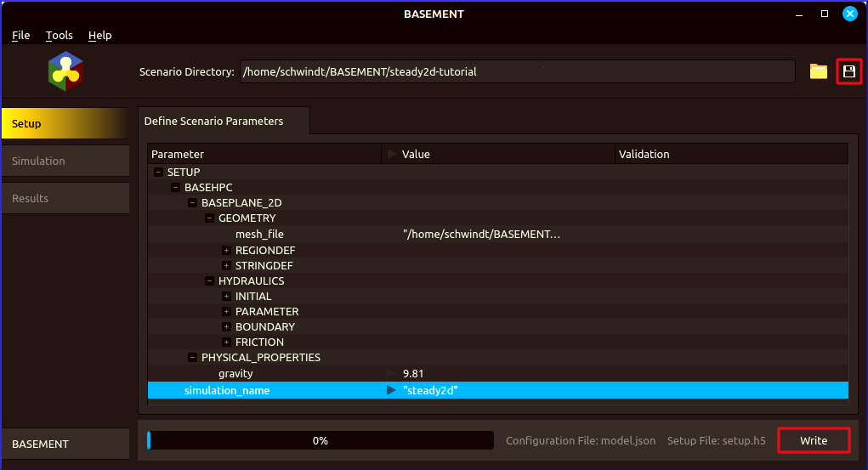Switch to the Simulation side tab
868x470 pixels.
point(65,161)
